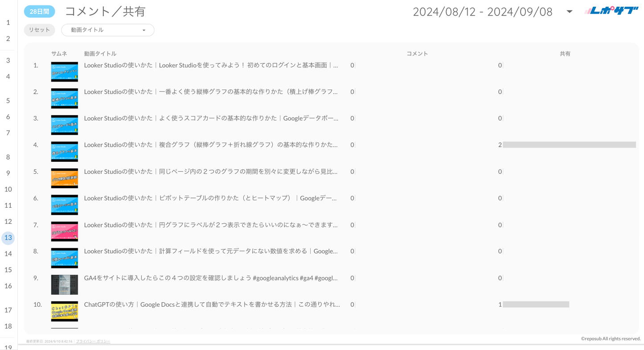
Task: Click the レポサブ logo
Action: pos(611,11)
